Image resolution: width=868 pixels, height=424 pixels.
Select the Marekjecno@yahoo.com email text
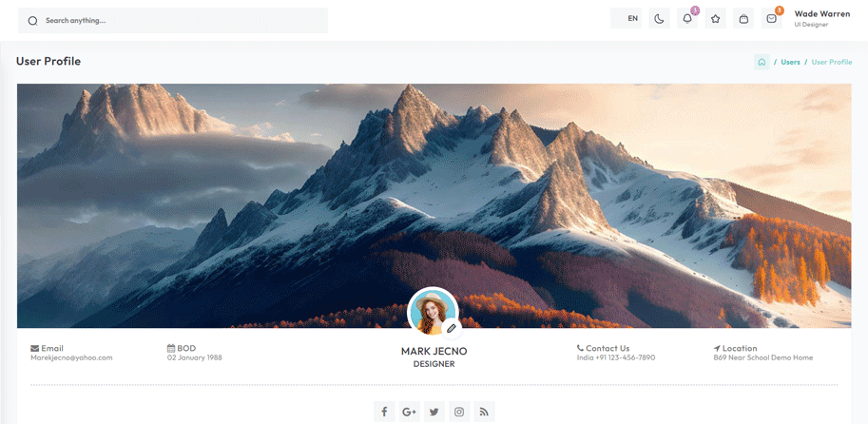click(71, 357)
